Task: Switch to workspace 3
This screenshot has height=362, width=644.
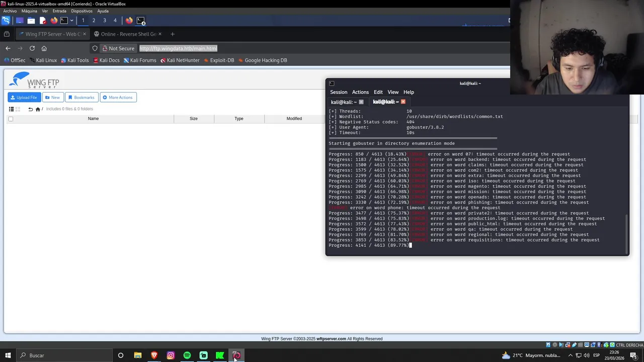Action: (104, 21)
